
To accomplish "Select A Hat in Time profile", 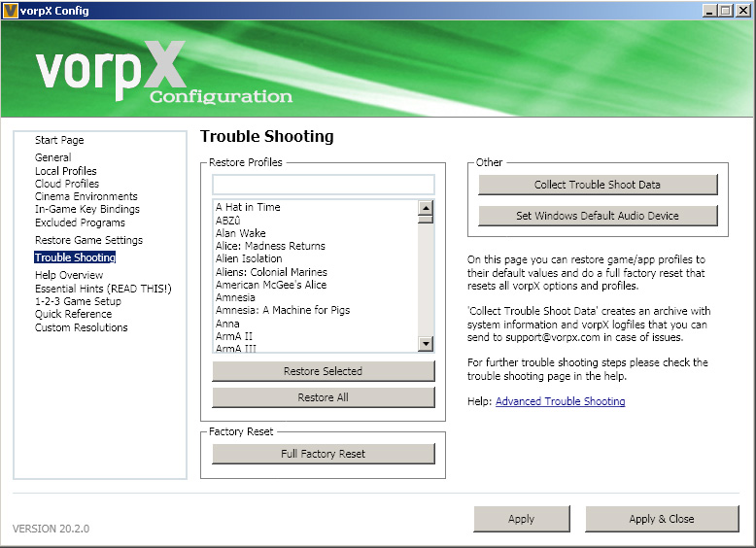I will point(248,207).
